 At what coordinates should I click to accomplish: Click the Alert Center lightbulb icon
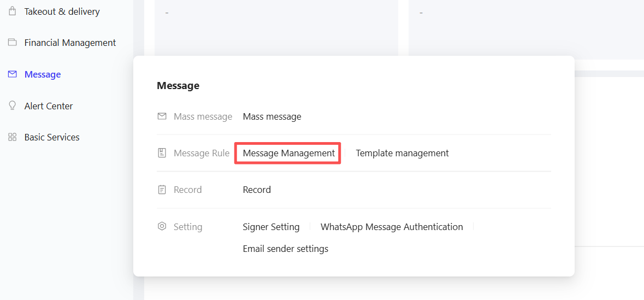[13, 105]
